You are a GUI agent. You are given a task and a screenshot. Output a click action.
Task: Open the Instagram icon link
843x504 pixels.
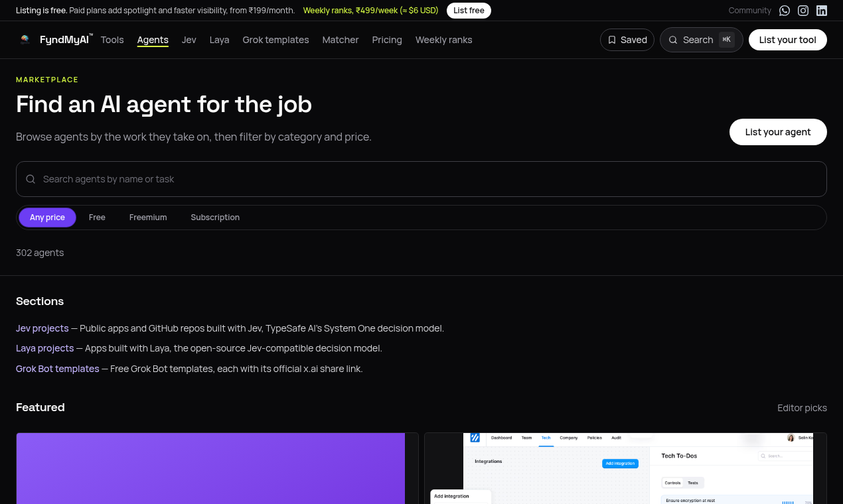[x=803, y=11]
